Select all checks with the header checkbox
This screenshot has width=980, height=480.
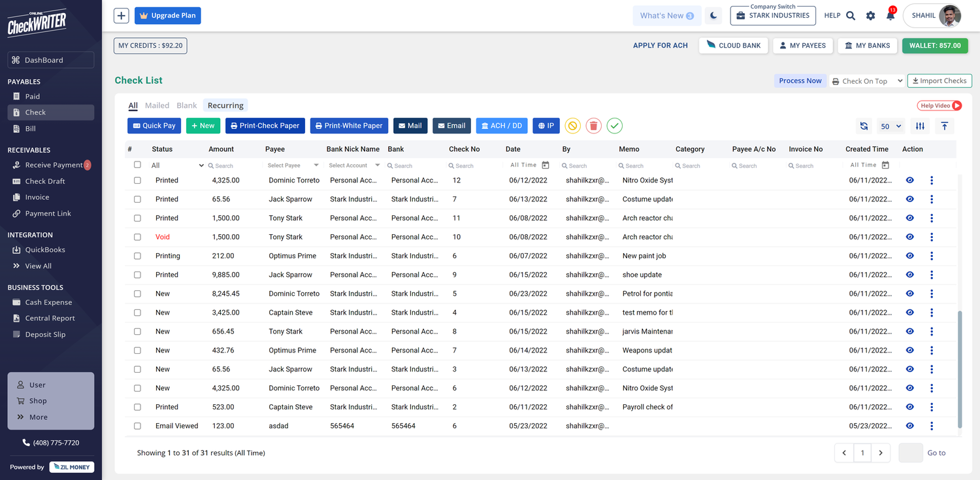[137, 165]
